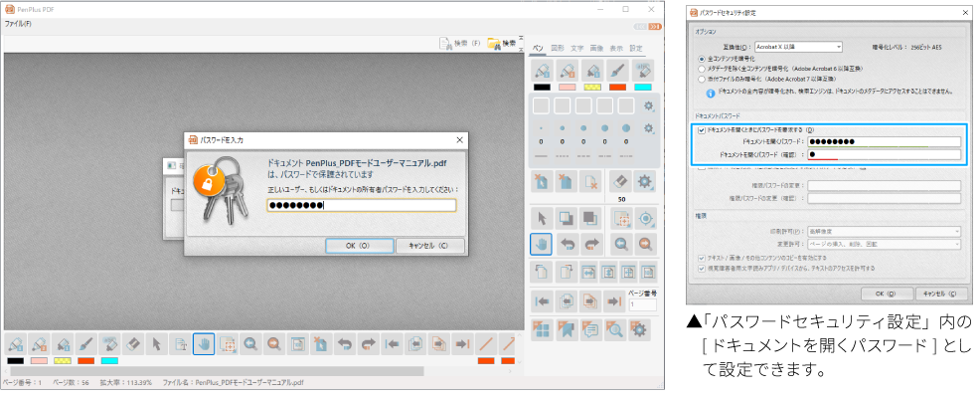Toggle 視覚障害者用文字読みアプリ access checkbox

[702, 269]
